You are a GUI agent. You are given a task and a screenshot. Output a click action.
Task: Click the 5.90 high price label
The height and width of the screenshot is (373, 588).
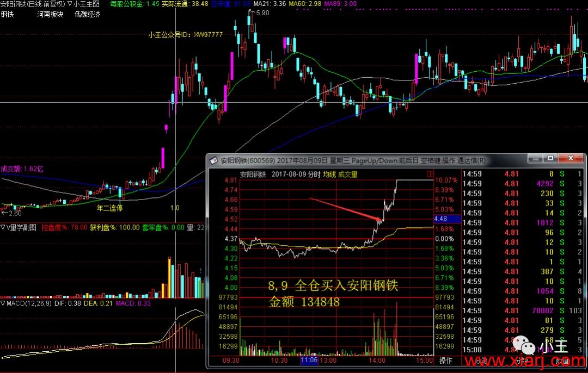pyautogui.click(x=262, y=13)
